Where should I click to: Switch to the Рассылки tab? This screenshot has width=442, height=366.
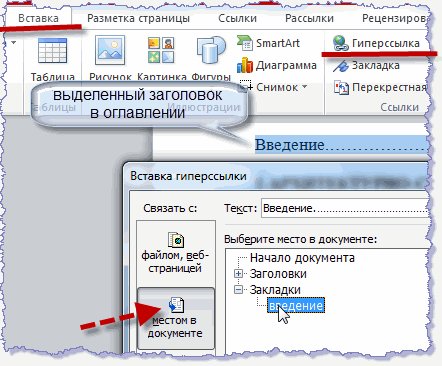(x=309, y=18)
